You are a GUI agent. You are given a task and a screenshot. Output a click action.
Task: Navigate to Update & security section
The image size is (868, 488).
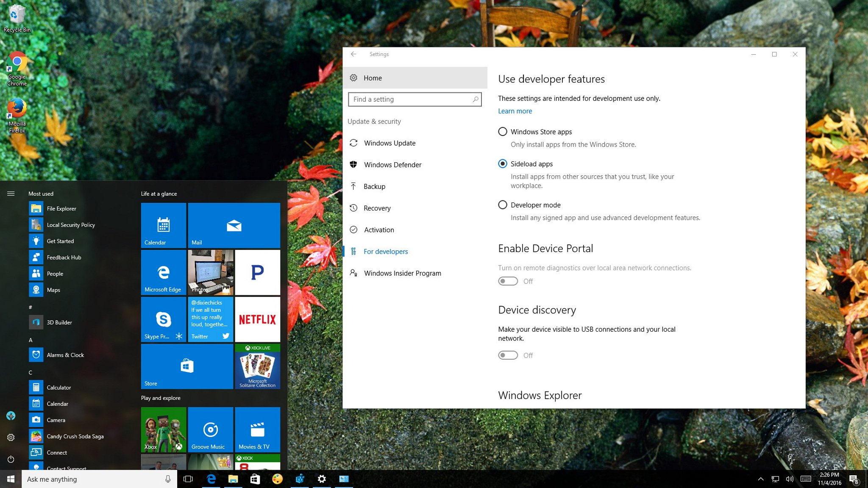click(x=374, y=122)
